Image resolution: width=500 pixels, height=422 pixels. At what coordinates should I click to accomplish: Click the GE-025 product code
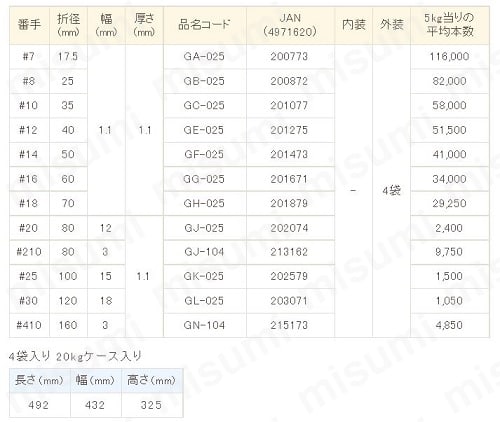[x=204, y=130]
